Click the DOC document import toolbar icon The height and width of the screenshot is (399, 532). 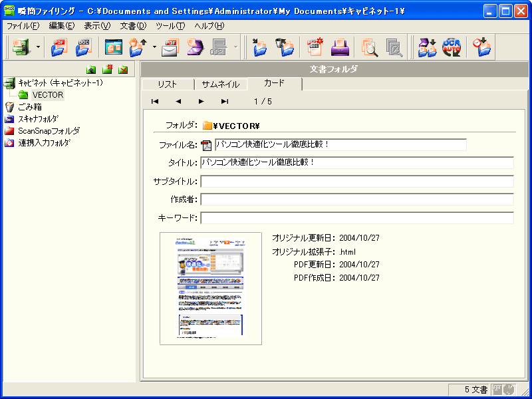(83, 47)
